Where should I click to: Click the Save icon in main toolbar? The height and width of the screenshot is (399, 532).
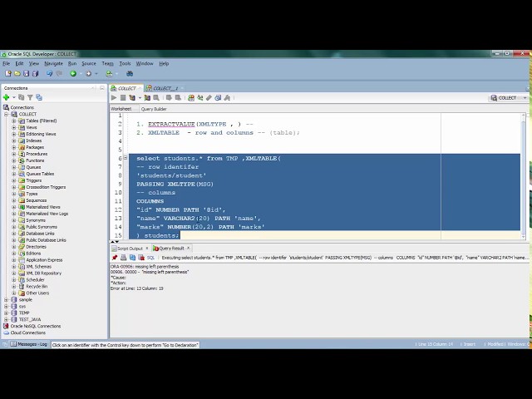coord(26,73)
